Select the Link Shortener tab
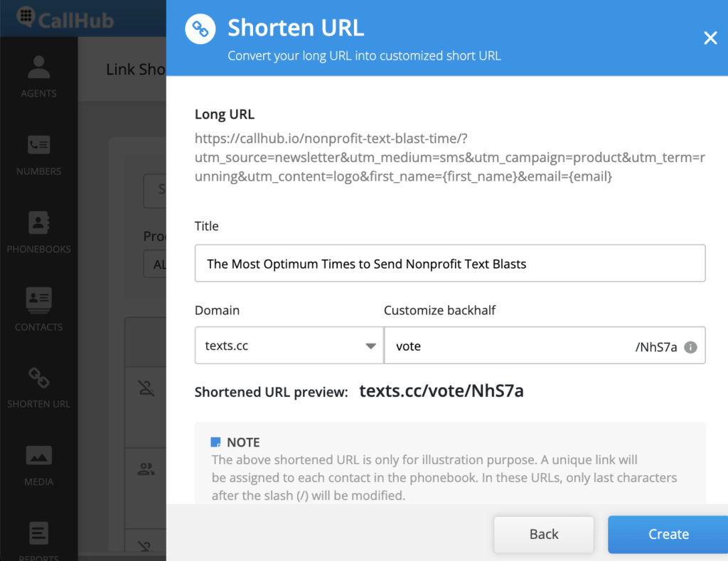 pyautogui.click(x=135, y=69)
